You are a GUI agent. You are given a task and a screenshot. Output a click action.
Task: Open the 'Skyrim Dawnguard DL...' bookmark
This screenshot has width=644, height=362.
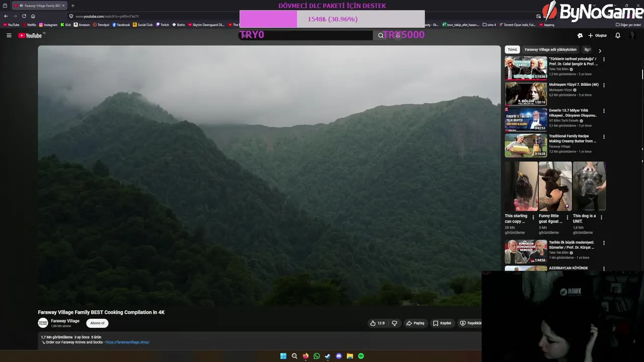click(206, 25)
